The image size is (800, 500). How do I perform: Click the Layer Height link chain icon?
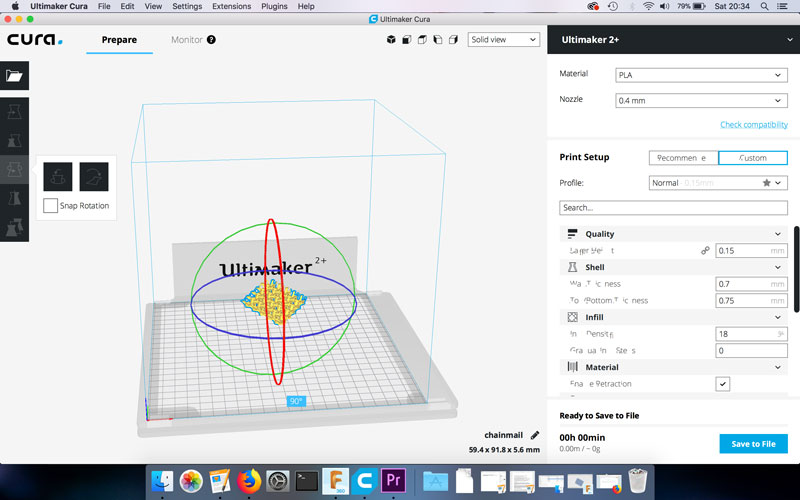pos(705,251)
